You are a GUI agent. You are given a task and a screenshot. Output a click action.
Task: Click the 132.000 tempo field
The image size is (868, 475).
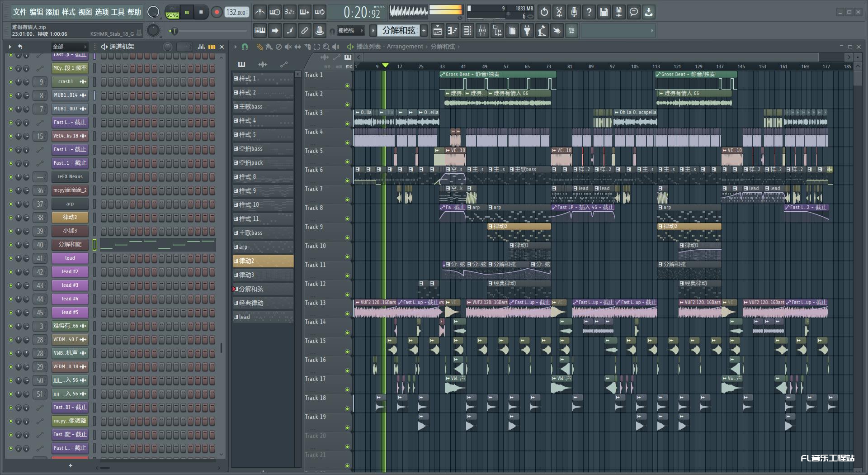point(237,12)
